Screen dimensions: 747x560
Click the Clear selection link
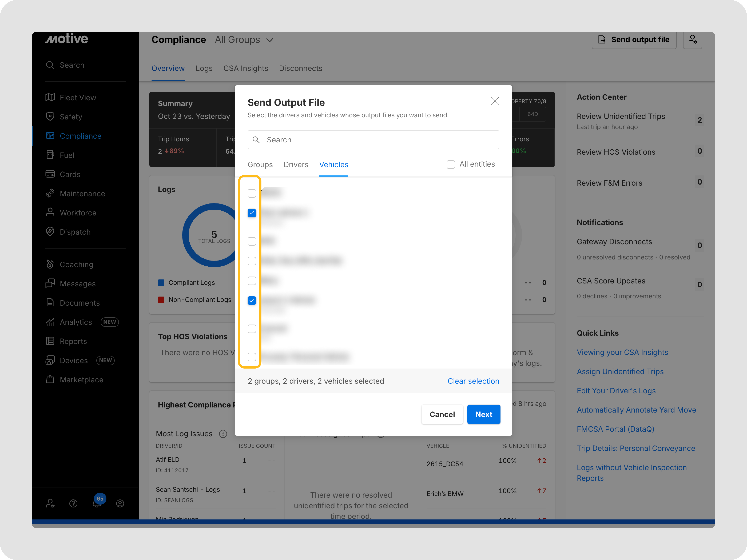[x=473, y=381]
